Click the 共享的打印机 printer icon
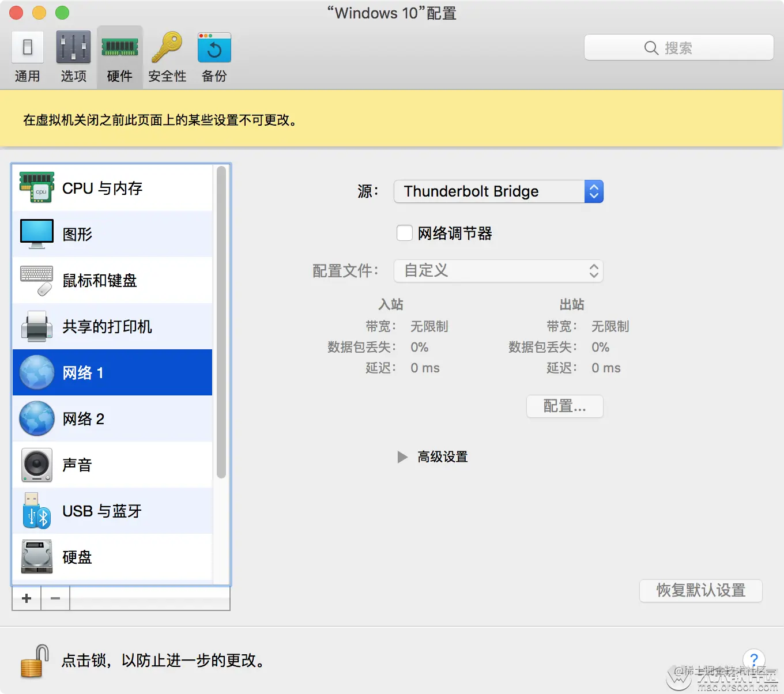This screenshot has height=694, width=784. click(x=37, y=326)
